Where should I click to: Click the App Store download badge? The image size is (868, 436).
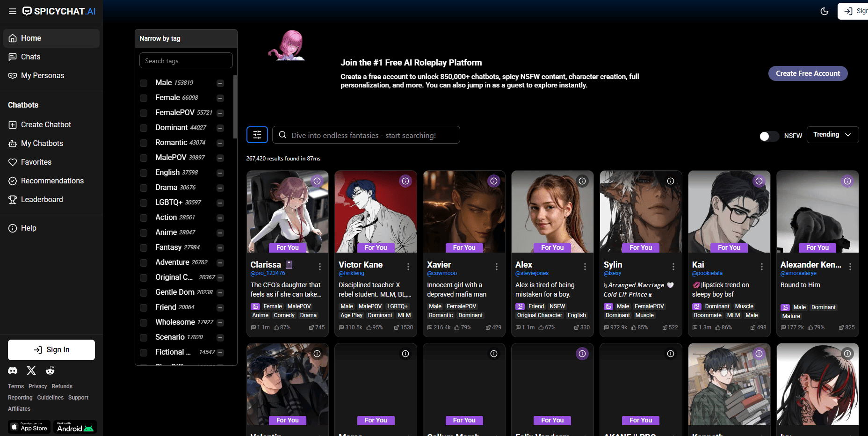pyautogui.click(x=29, y=427)
